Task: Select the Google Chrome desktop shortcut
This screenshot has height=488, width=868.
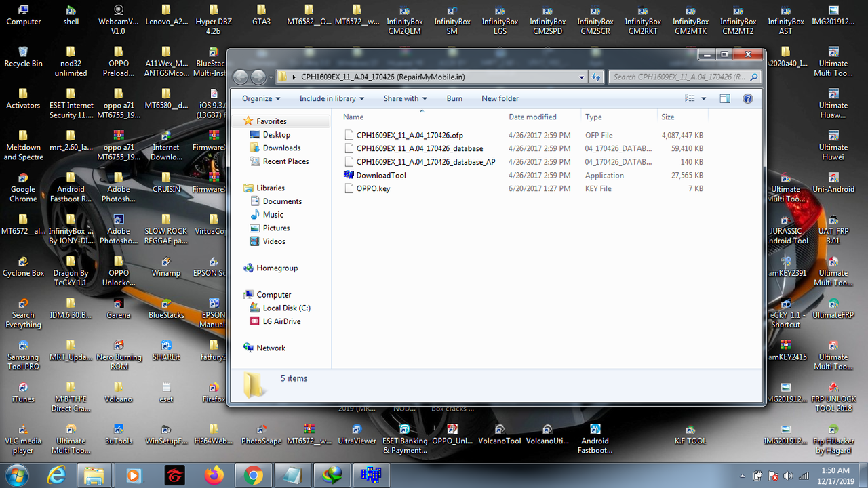Action: [x=23, y=188]
